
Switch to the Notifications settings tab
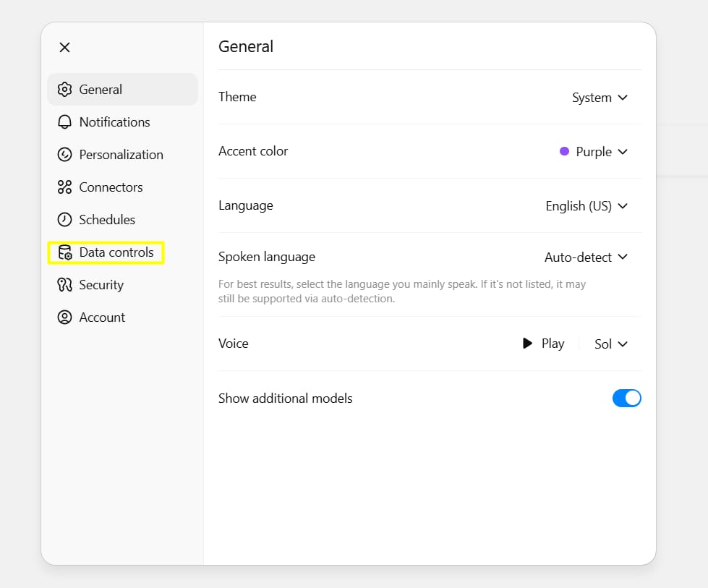point(114,122)
